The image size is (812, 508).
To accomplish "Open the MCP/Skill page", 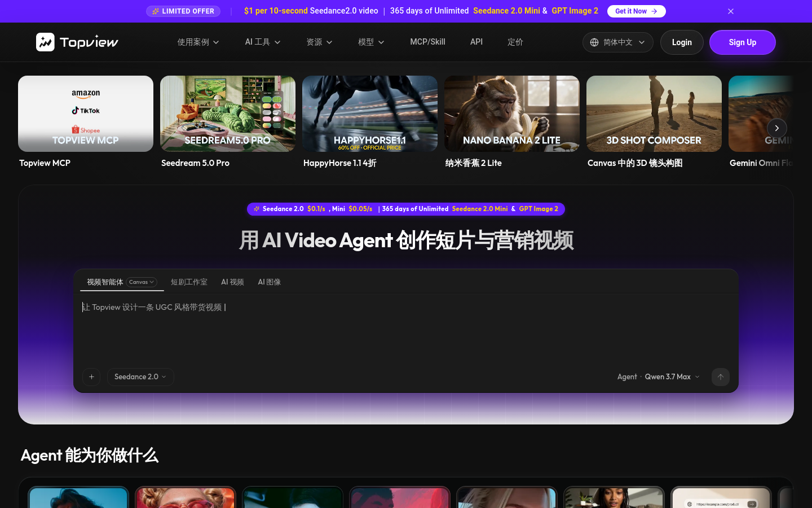I will [427, 42].
